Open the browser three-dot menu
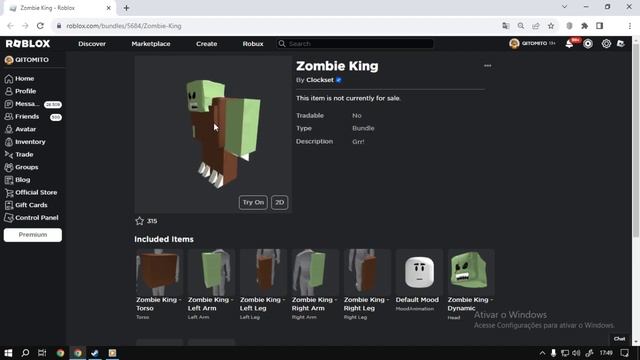Image resolution: width=640 pixels, height=360 pixels. point(630,26)
